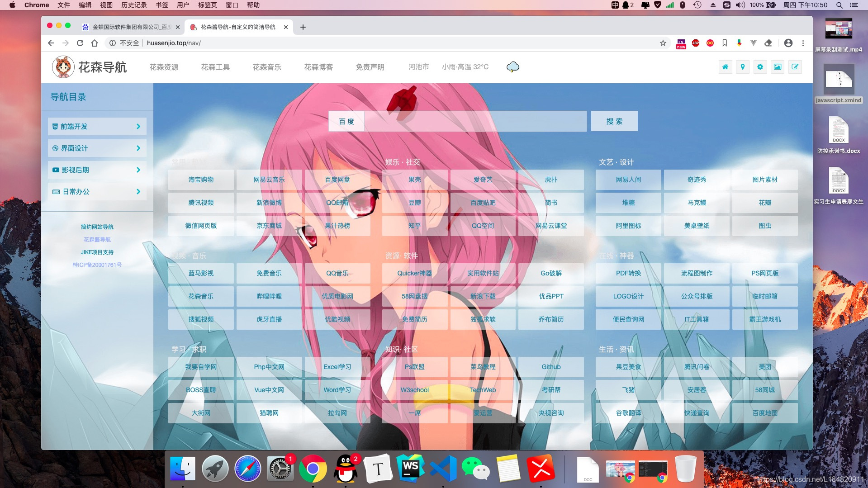Viewport: 868px width, 488px height.
Task: Open the 花森资源 nav menu
Action: pyautogui.click(x=164, y=67)
